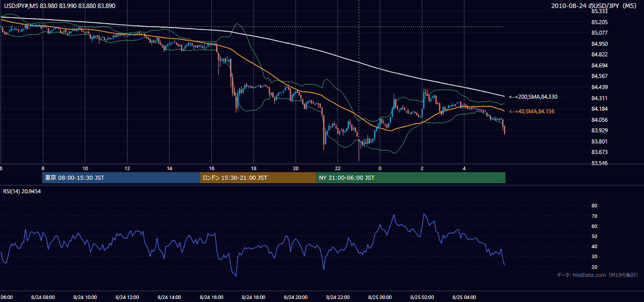Screen dimensions: 644x302
Task: Click price axis value 85.077
Action: (x=599, y=33)
